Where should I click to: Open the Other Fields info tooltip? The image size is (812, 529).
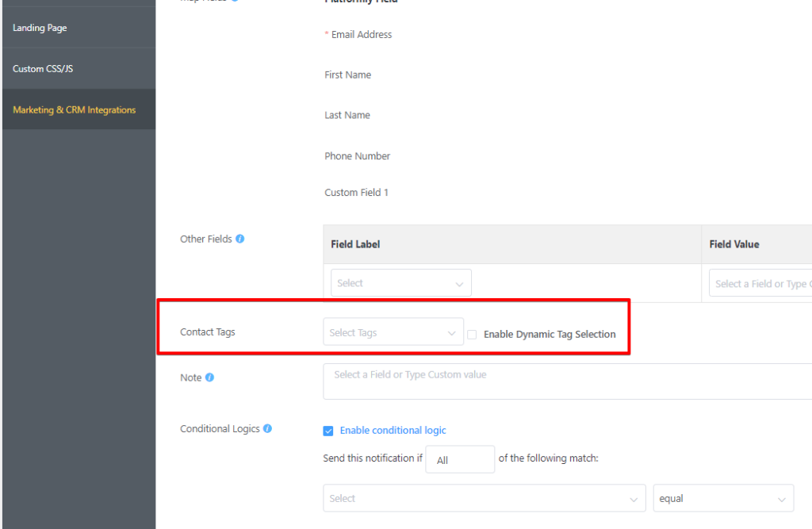(242, 237)
